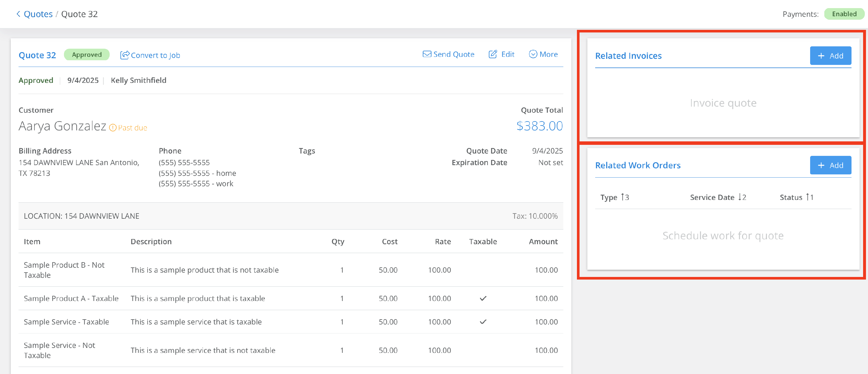Click the Send Quote envelope icon
Screen dimensions: 868x374
click(x=426, y=54)
